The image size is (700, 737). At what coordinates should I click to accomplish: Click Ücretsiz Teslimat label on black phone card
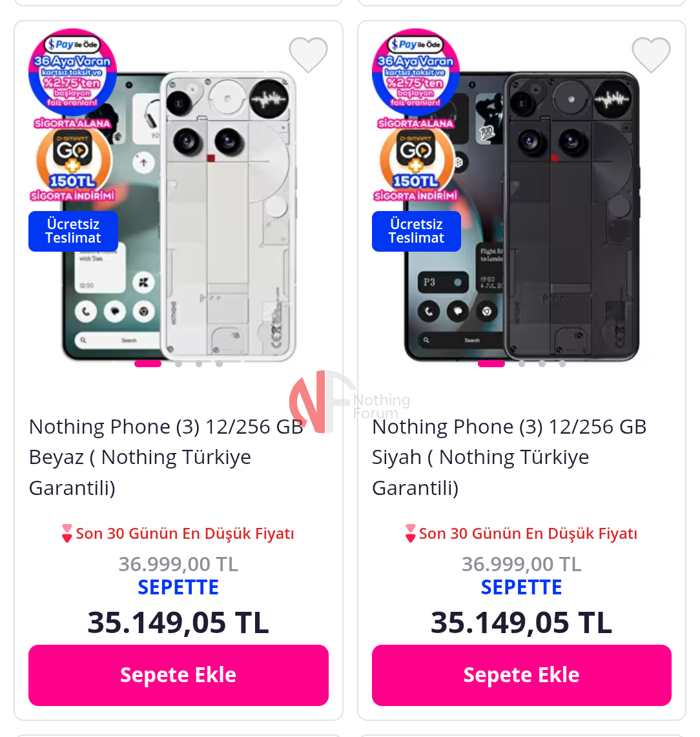point(417,231)
